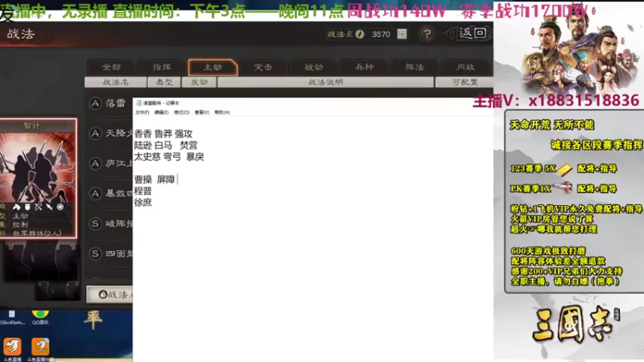Open Notepad 文件(F) menu
This screenshot has height=362, width=644.
pos(142,113)
